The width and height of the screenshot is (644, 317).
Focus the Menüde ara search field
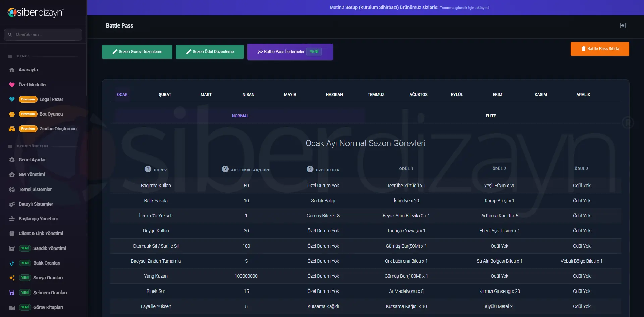click(43, 35)
